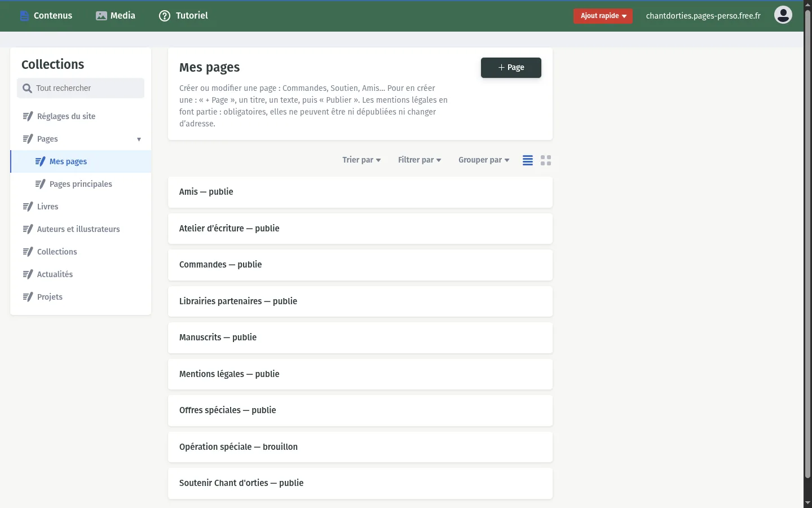
Task: Click the icon beside Mes pages
Action: [40, 161]
